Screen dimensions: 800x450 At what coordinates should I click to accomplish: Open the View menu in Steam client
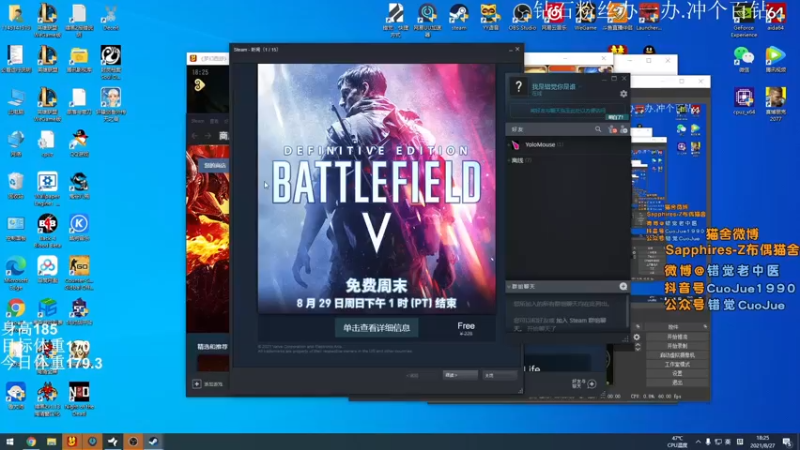[214, 121]
